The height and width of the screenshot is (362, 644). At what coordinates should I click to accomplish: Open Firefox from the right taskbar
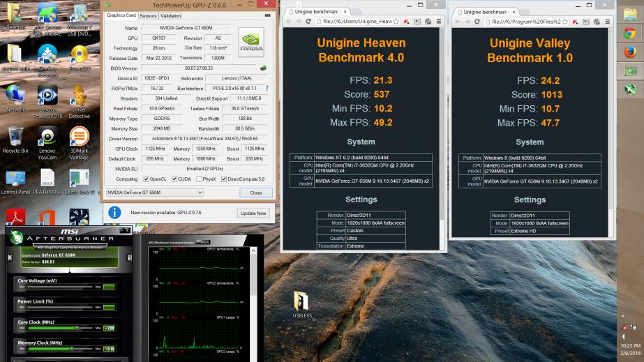pyautogui.click(x=631, y=52)
